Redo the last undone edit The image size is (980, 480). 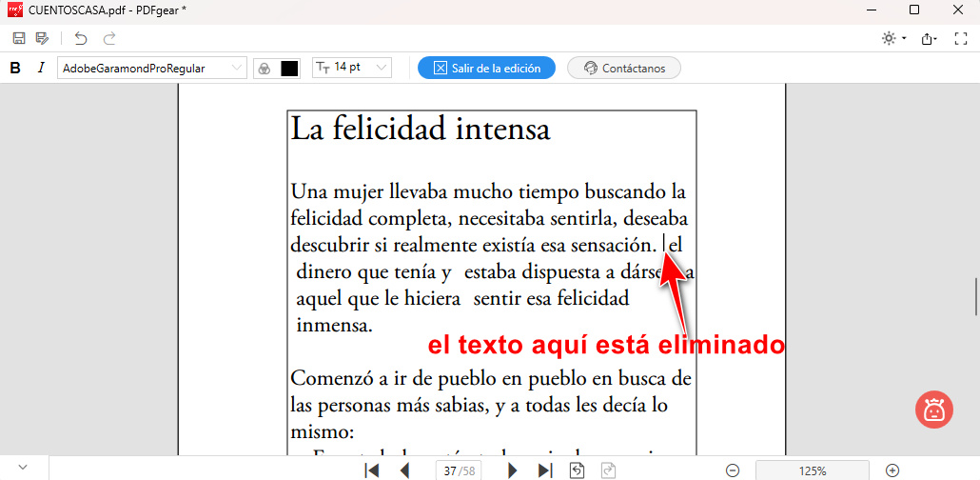point(109,39)
